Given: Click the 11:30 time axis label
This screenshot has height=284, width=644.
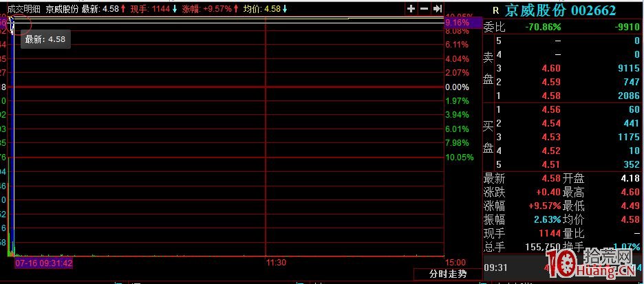Looking at the screenshot, I should point(276,263).
